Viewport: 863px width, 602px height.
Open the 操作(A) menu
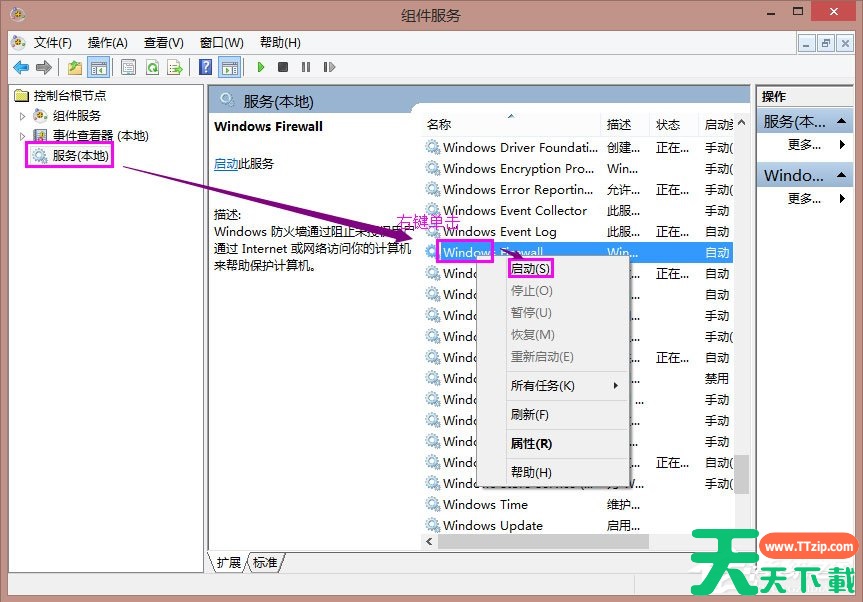(x=107, y=43)
